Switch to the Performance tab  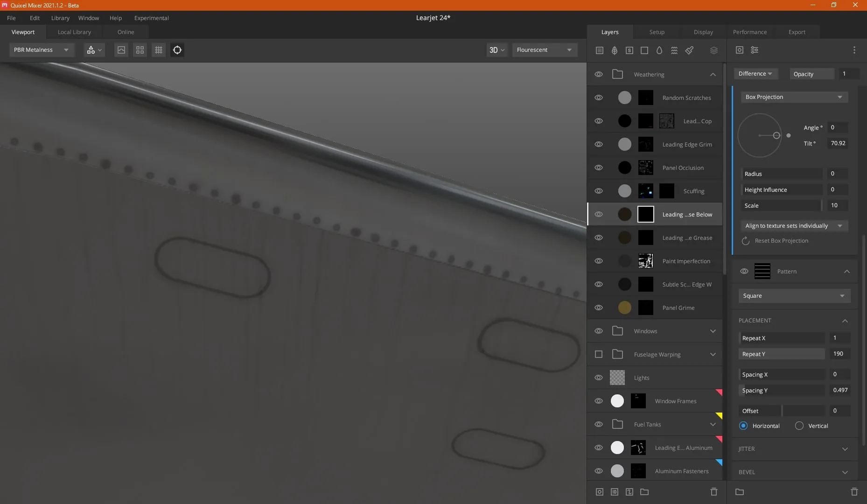[x=750, y=32]
